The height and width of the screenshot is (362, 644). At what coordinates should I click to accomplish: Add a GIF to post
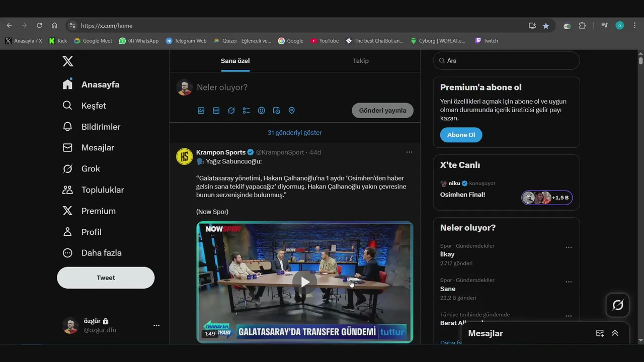[216, 111]
